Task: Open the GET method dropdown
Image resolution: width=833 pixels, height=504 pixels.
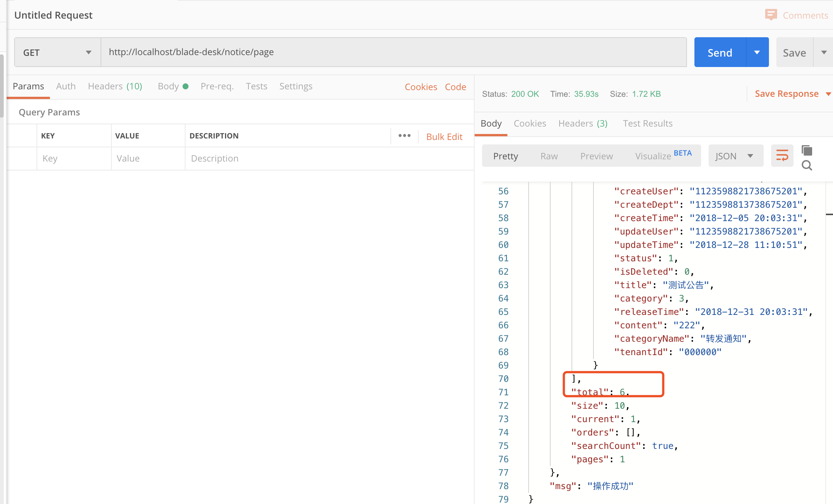Action: tap(57, 52)
